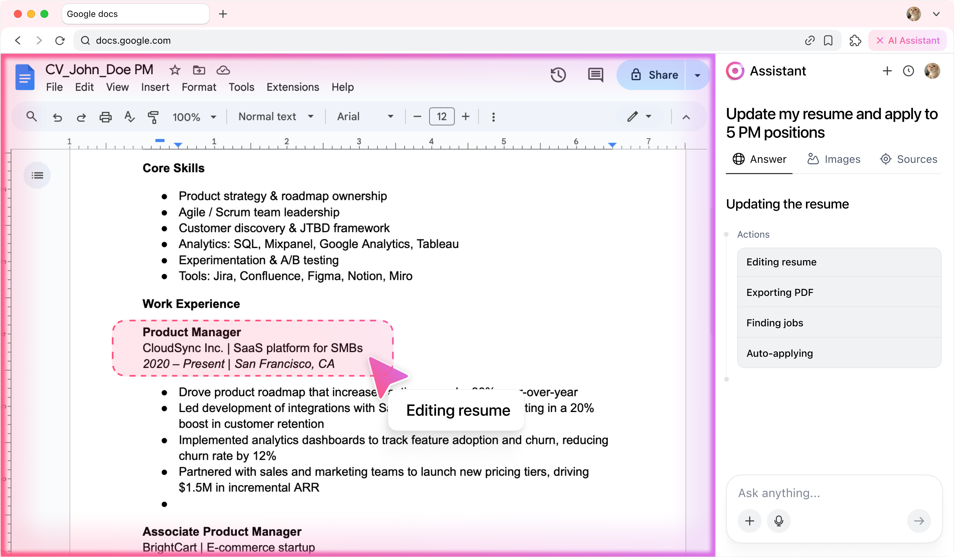Redo the last action
Image resolution: width=980 pixels, height=557 pixels.
(x=81, y=117)
